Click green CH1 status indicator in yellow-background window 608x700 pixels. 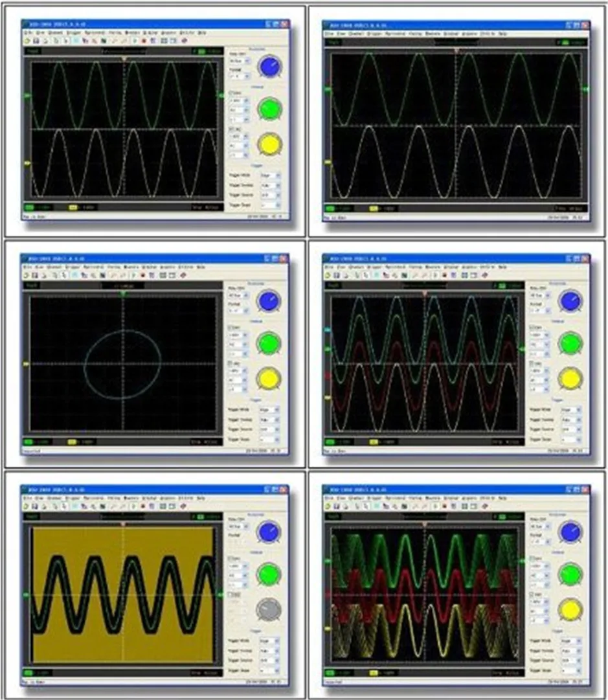coord(29,673)
